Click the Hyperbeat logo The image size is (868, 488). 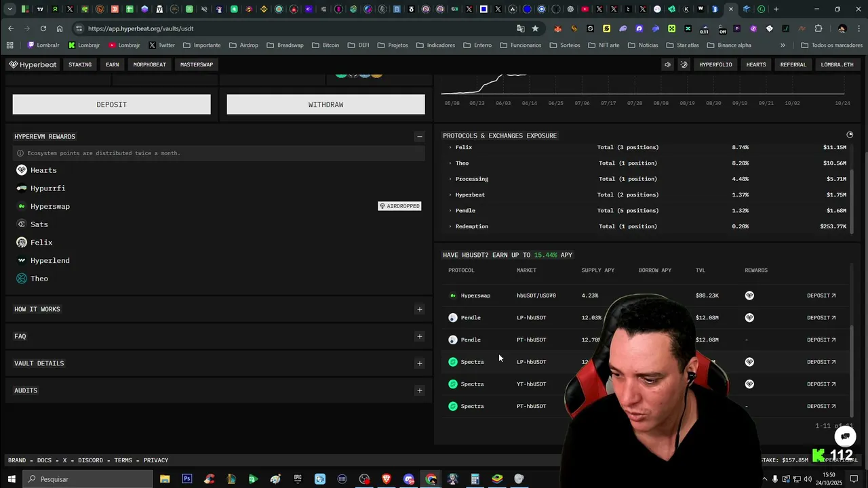[33, 64]
